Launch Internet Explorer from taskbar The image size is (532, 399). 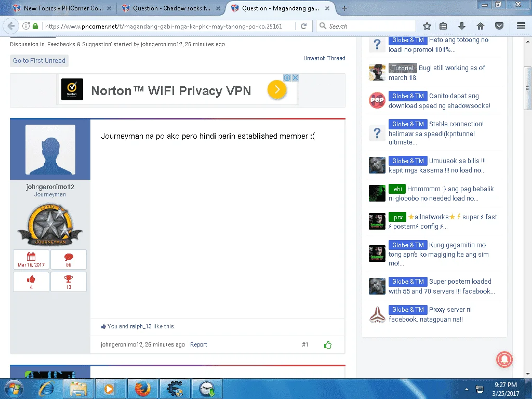pos(46,389)
